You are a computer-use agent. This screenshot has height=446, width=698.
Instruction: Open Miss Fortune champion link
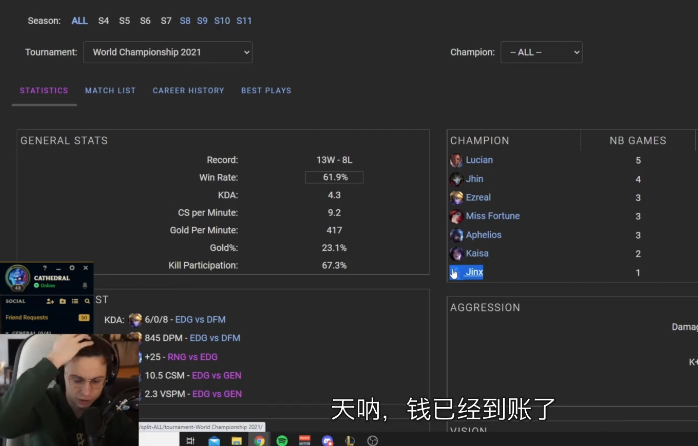(493, 216)
